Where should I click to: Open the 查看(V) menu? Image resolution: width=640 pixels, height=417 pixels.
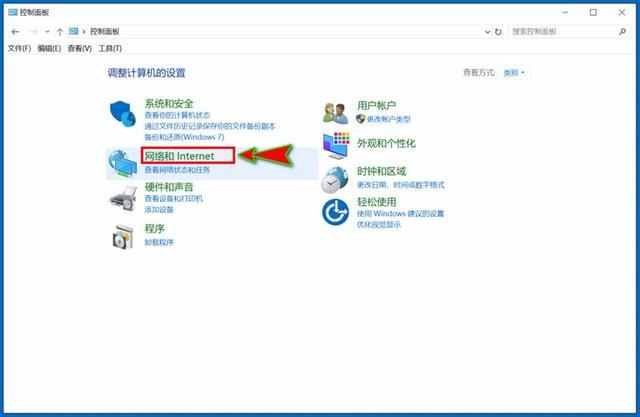click(x=80, y=48)
